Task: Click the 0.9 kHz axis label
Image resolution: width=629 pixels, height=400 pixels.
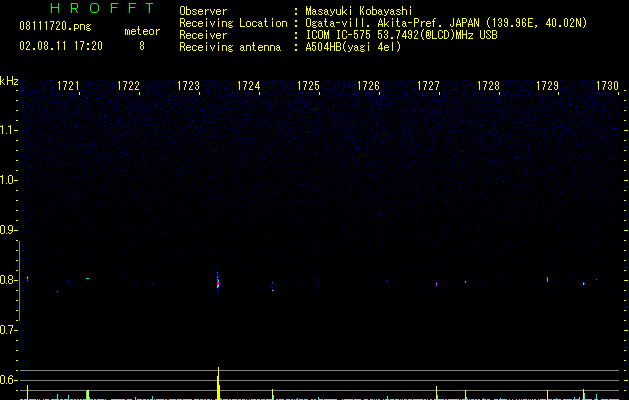Action: coord(8,230)
